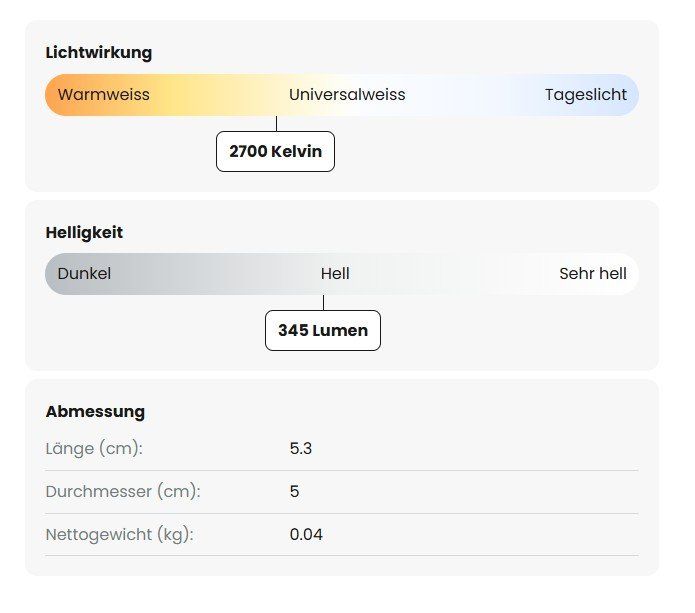Select Dunkel on the brightness scale
The width and height of the screenshot is (695, 613).
pos(84,274)
